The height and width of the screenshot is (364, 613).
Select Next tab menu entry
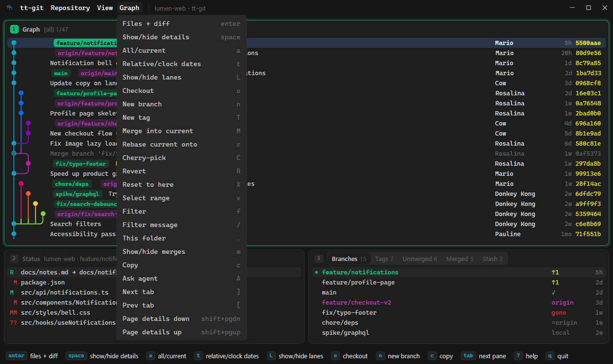pyautogui.click(x=182, y=292)
